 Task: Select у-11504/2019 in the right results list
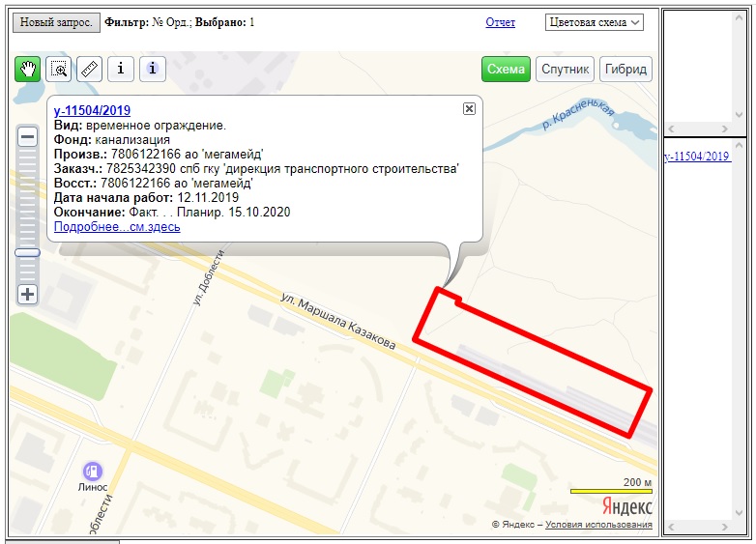[x=696, y=157]
